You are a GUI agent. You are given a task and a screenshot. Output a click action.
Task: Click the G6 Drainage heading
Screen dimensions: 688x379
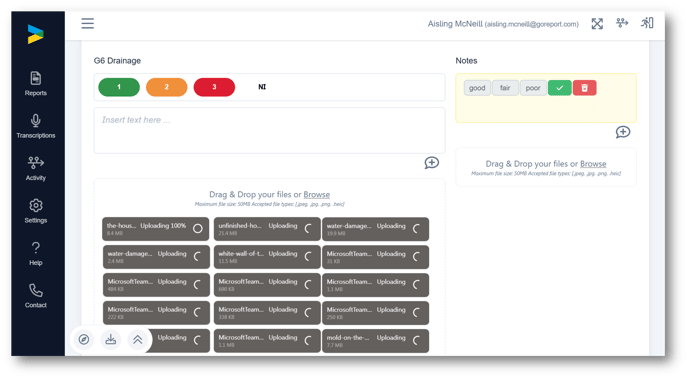[117, 61]
